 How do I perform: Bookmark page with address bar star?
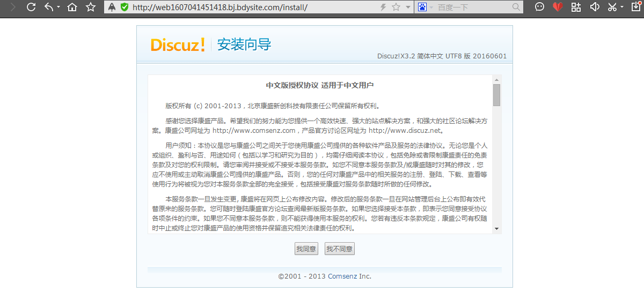[396, 8]
